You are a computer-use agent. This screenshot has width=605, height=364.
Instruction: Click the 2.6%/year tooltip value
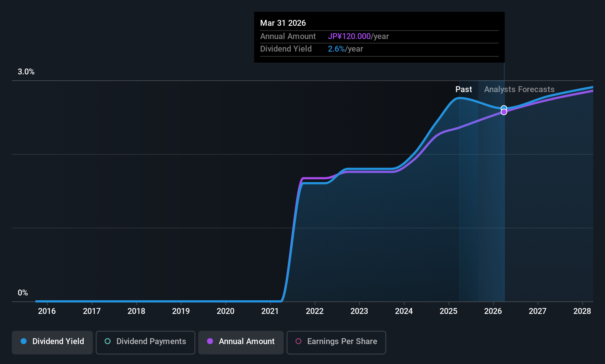pos(346,49)
